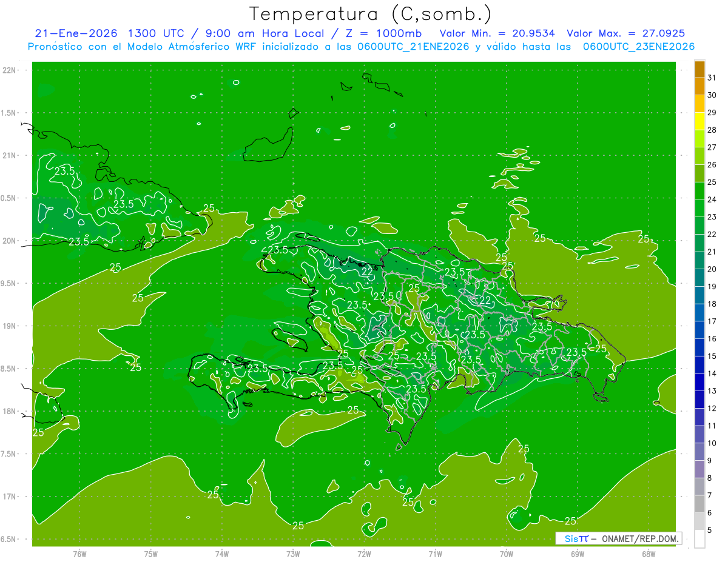Click the 19N latitude axis label
The image size is (728, 562).
coord(9,326)
